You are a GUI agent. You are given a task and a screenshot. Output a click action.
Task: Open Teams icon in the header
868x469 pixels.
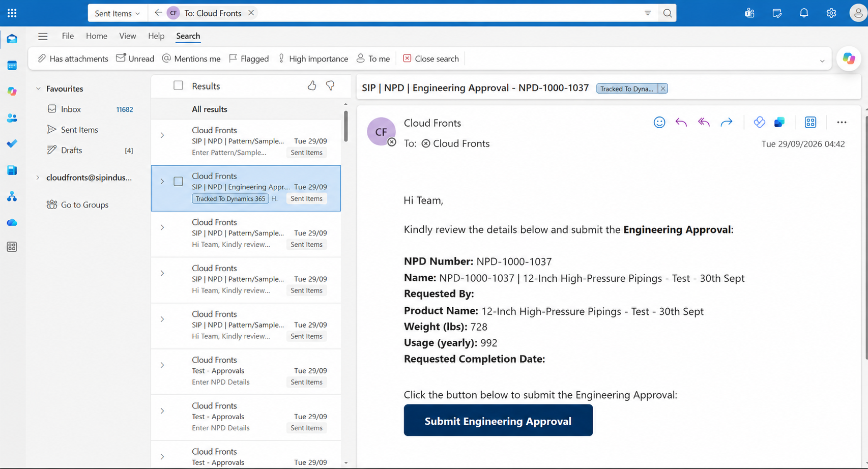pyautogui.click(x=749, y=13)
